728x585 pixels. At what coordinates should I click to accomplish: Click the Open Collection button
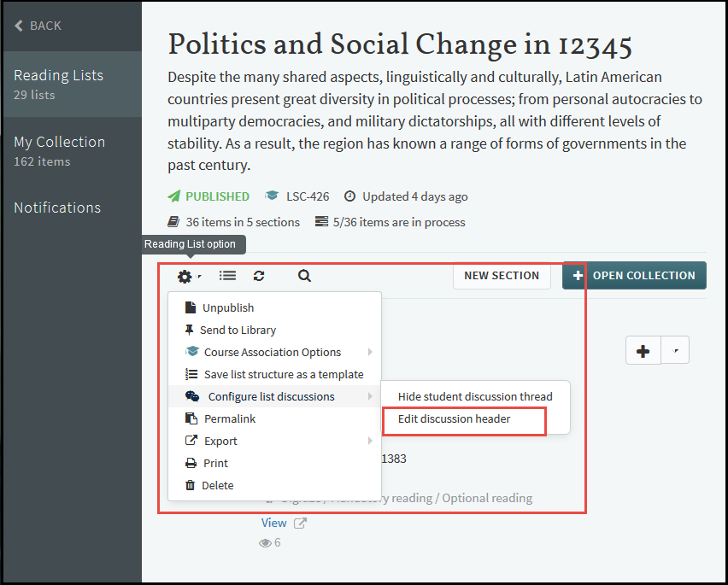(x=634, y=275)
